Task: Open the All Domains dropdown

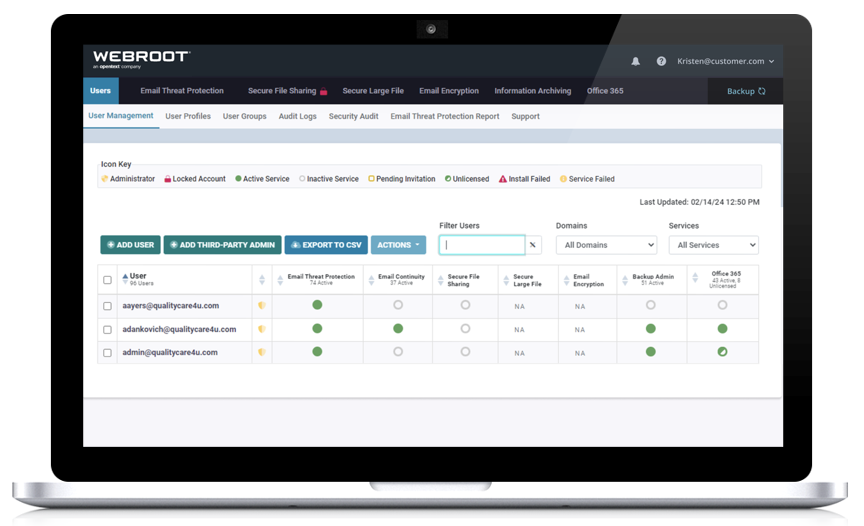Action: [606, 245]
